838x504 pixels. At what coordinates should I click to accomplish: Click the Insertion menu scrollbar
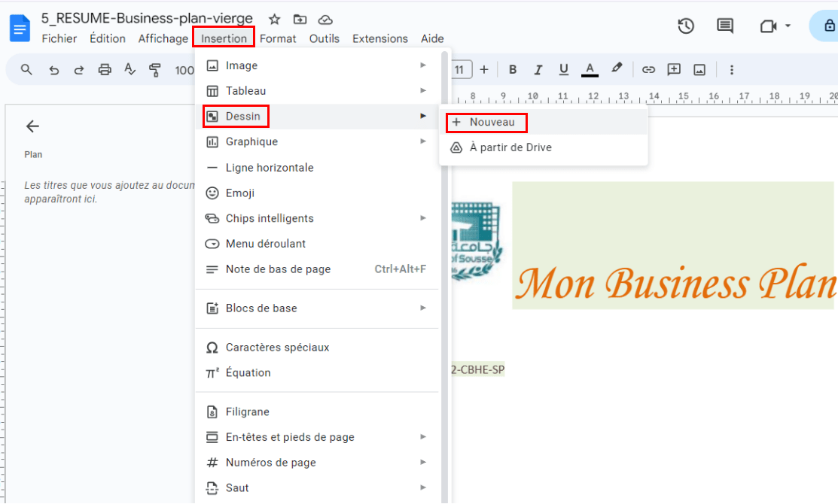[x=444, y=277]
